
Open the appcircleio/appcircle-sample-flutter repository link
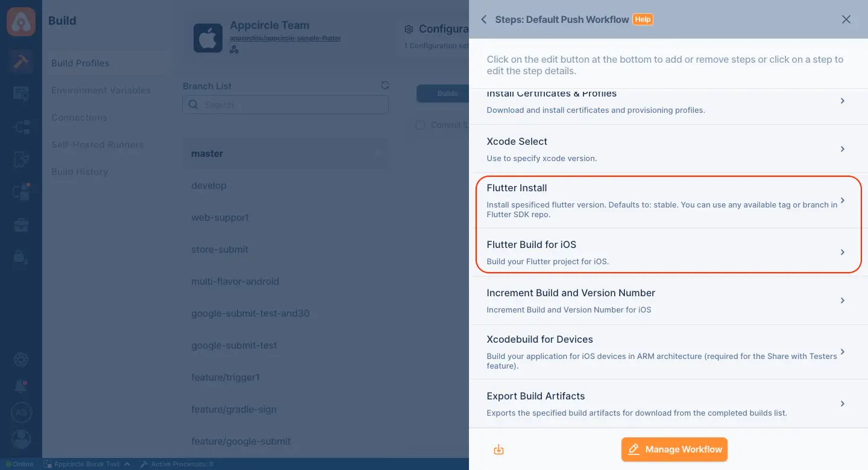[x=285, y=39]
